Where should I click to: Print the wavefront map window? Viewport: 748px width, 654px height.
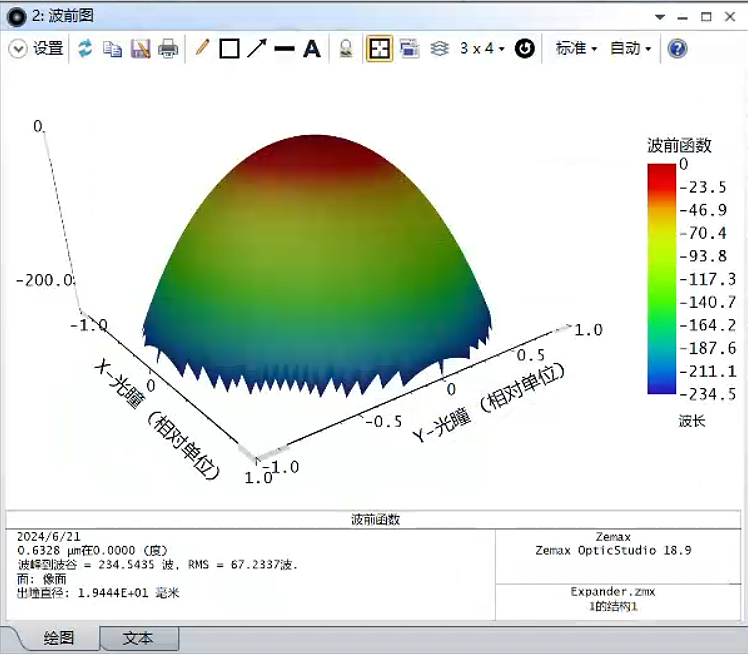tap(168, 48)
